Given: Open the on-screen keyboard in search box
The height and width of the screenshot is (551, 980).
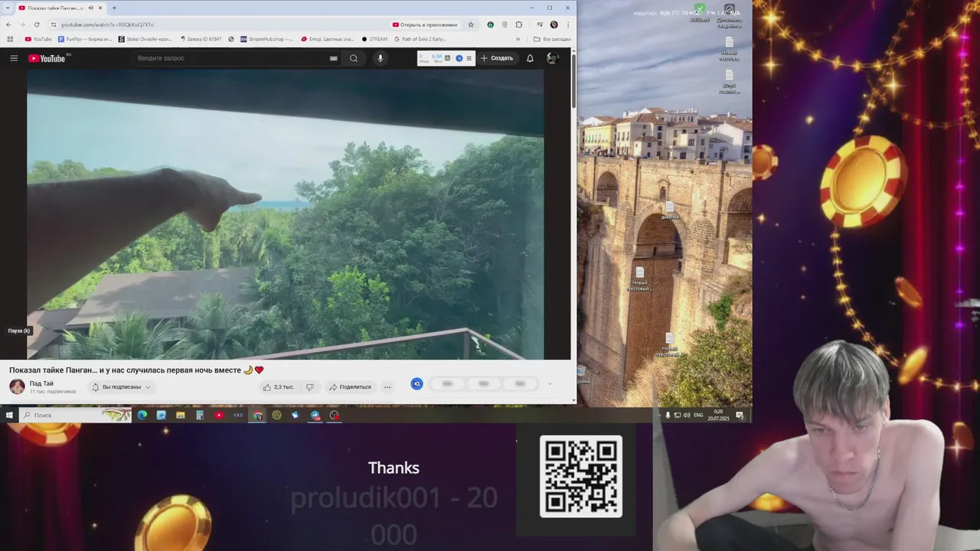Looking at the screenshot, I should pos(334,58).
